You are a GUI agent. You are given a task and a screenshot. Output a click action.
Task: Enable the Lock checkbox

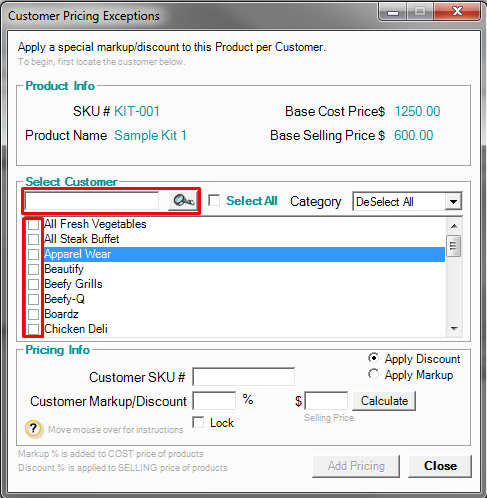pos(198,422)
